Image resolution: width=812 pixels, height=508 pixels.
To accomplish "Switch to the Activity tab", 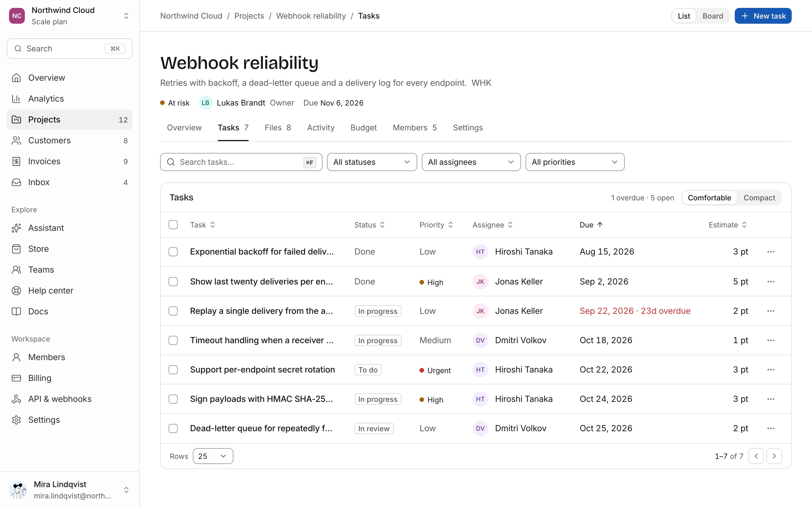I will 321,128.
